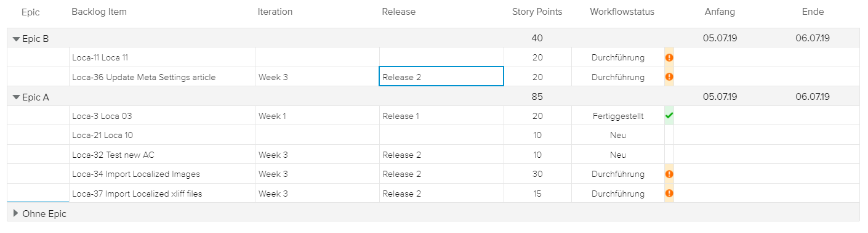
Task: Collapse the Epic A group
Action: click(16, 97)
